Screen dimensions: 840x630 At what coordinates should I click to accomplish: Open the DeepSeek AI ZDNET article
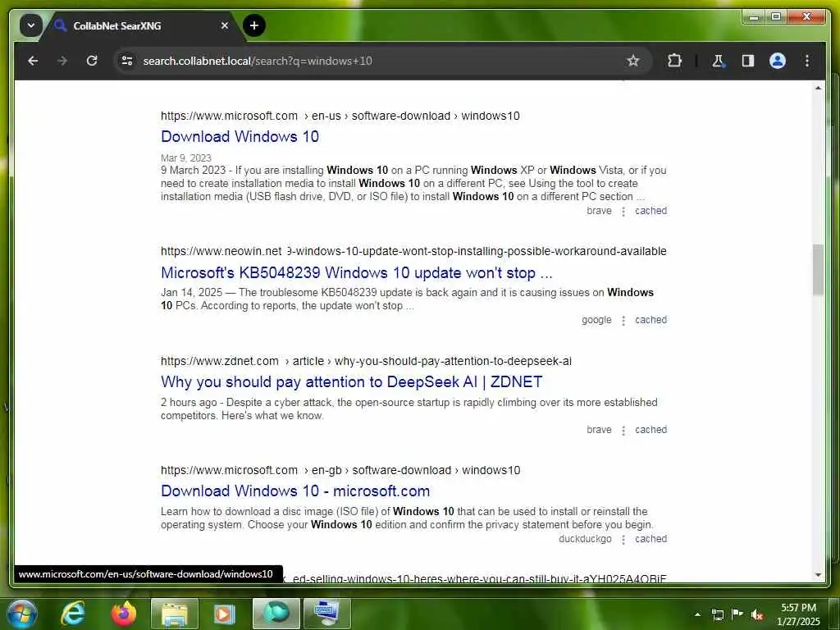(351, 382)
